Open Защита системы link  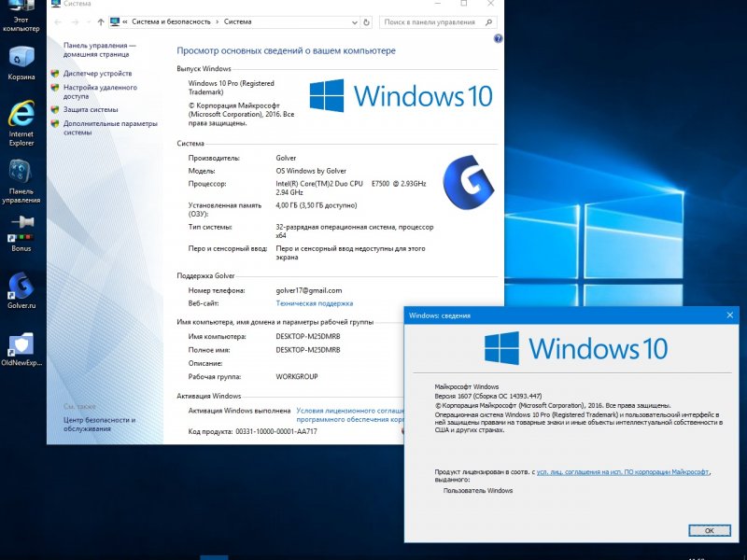point(91,109)
